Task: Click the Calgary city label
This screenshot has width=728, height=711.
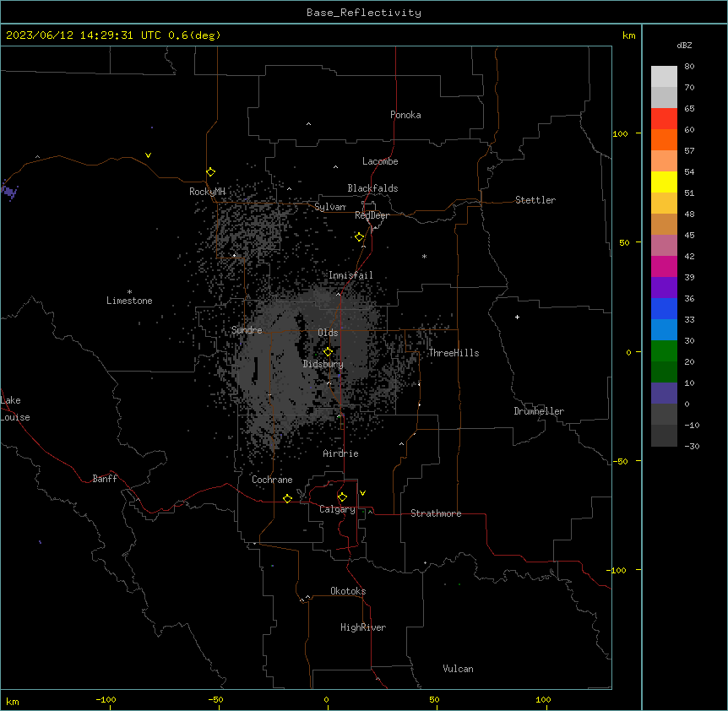Action: pyautogui.click(x=337, y=509)
